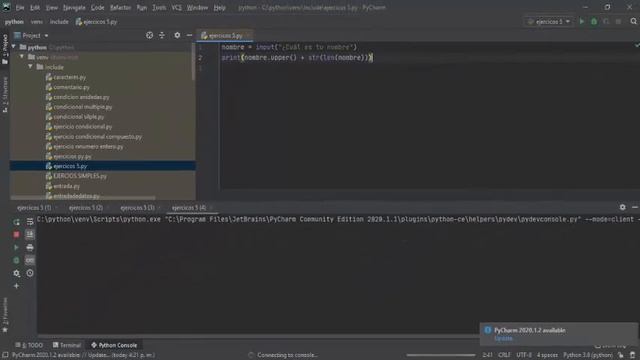Click Update link in notification
640x360 pixels.
[x=503, y=338]
